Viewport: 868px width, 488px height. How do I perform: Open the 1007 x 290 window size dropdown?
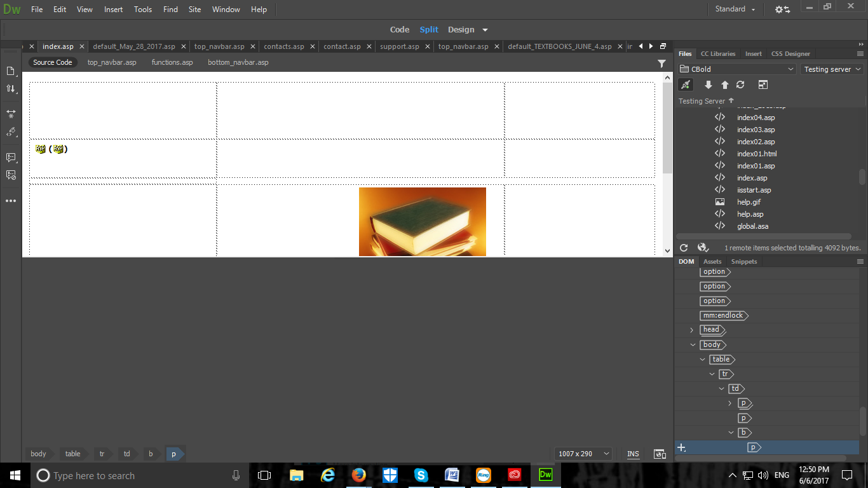584,454
